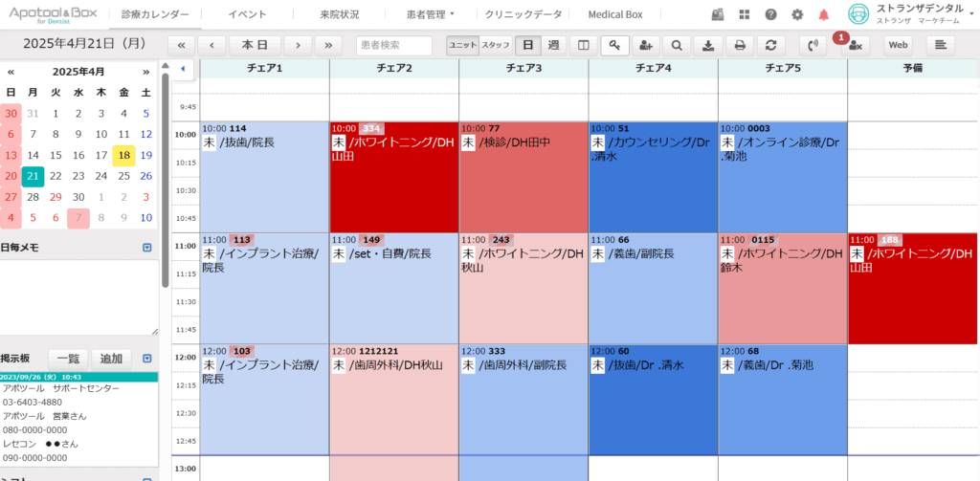
Task: Print the appointment calendar
Action: (x=739, y=45)
